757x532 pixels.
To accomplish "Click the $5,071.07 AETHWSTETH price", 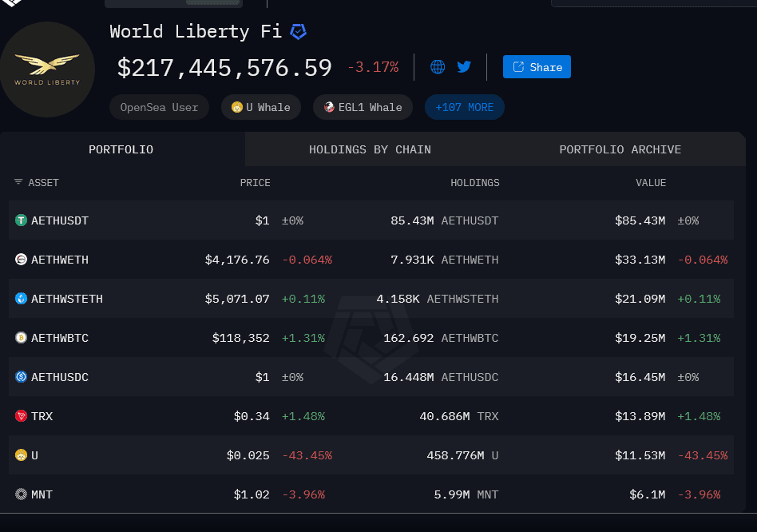I will pos(237,299).
